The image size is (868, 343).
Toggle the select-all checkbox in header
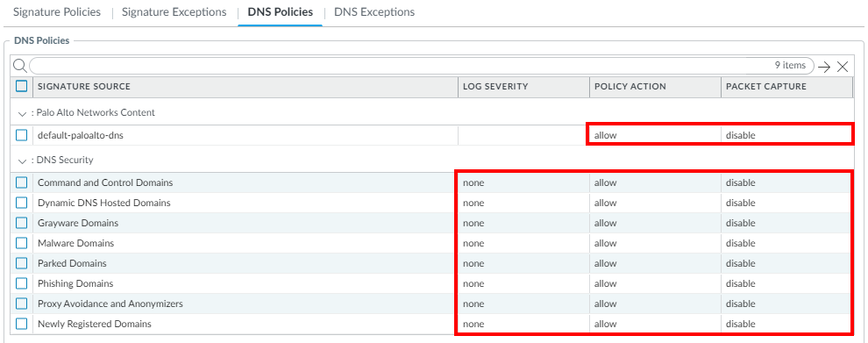click(x=22, y=86)
